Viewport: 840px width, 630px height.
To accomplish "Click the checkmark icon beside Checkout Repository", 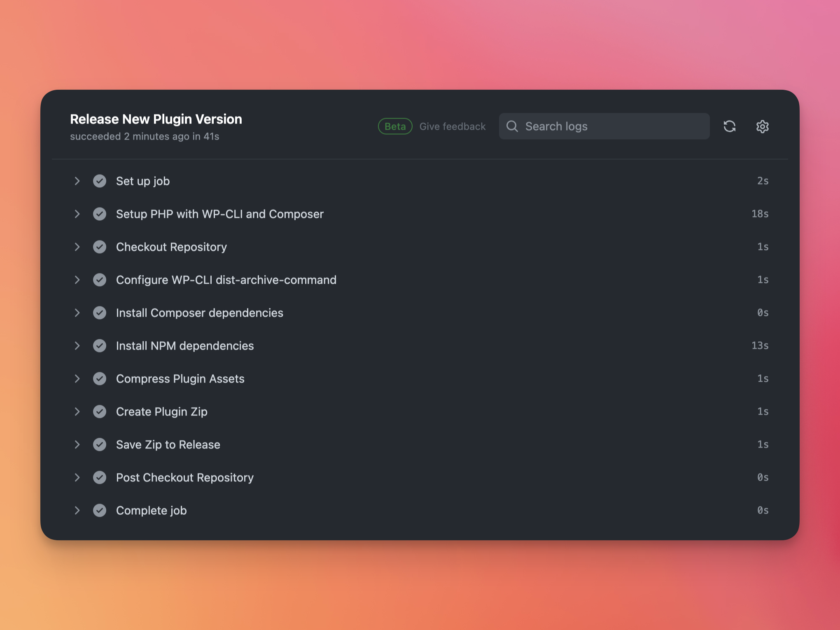I will point(100,247).
